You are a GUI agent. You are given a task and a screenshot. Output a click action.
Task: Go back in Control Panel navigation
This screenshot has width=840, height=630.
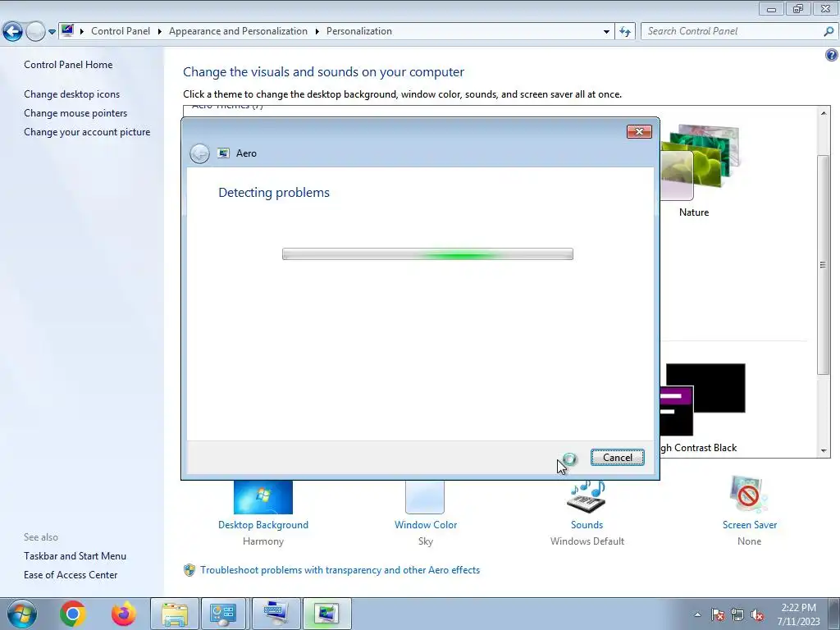point(13,31)
